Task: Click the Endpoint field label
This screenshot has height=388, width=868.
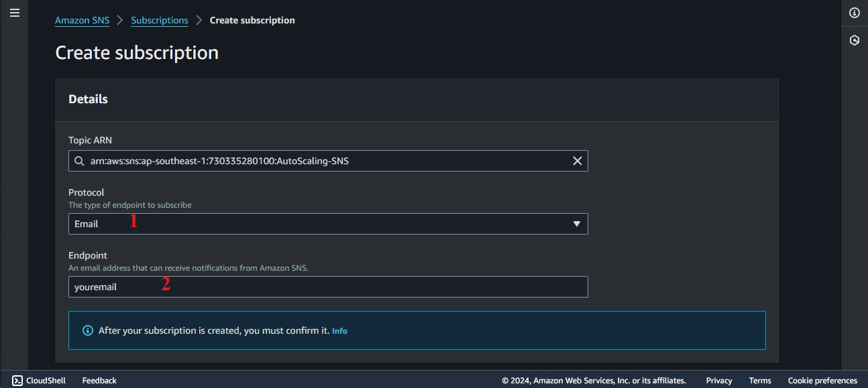Action: tap(88, 255)
